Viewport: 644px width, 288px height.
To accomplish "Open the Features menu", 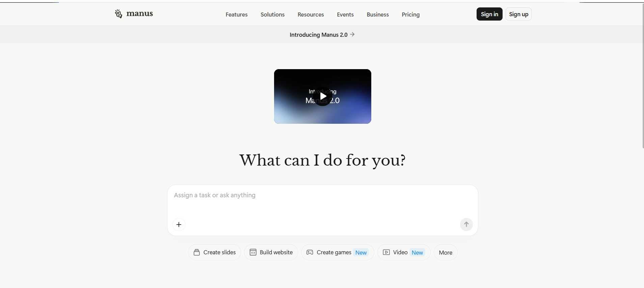I will [237, 15].
